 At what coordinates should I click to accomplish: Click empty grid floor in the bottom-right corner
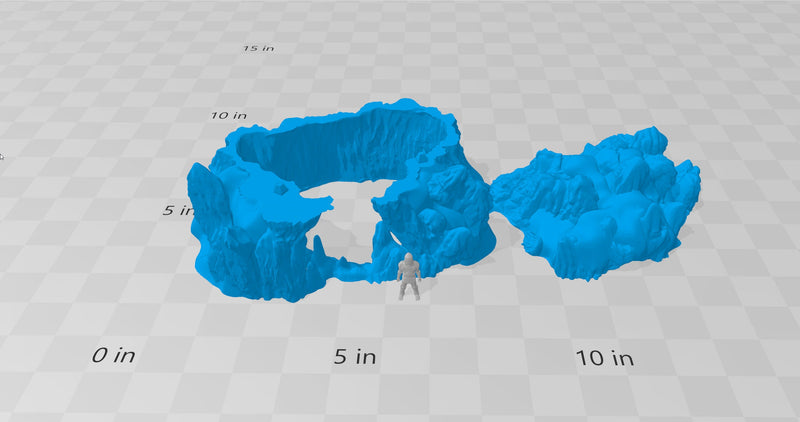[740, 390]
